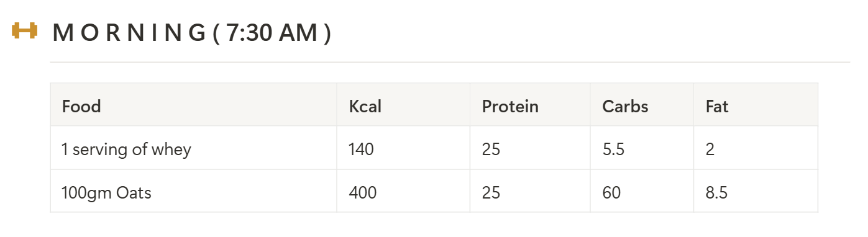
Task: Click the '1 serving of whey' cell
Action: 193,148
